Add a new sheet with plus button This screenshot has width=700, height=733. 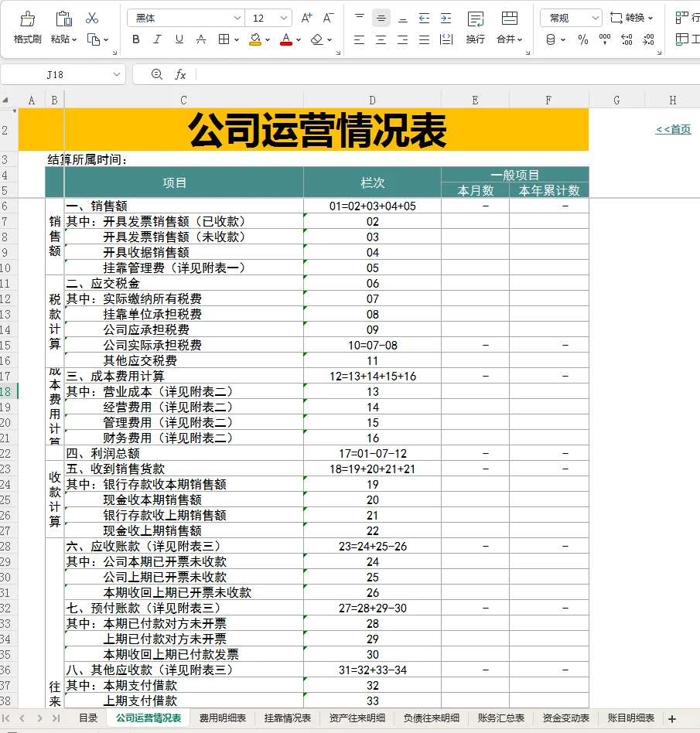tap(672, 719)
